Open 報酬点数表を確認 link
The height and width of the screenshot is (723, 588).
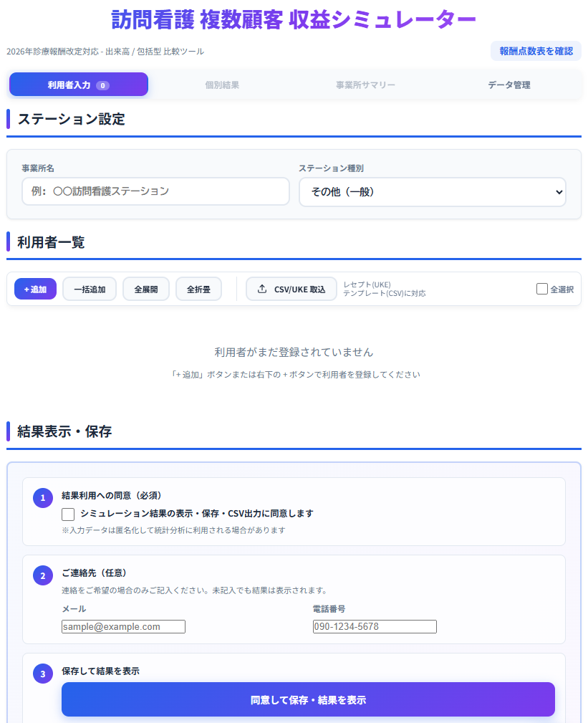pos(536,51)
